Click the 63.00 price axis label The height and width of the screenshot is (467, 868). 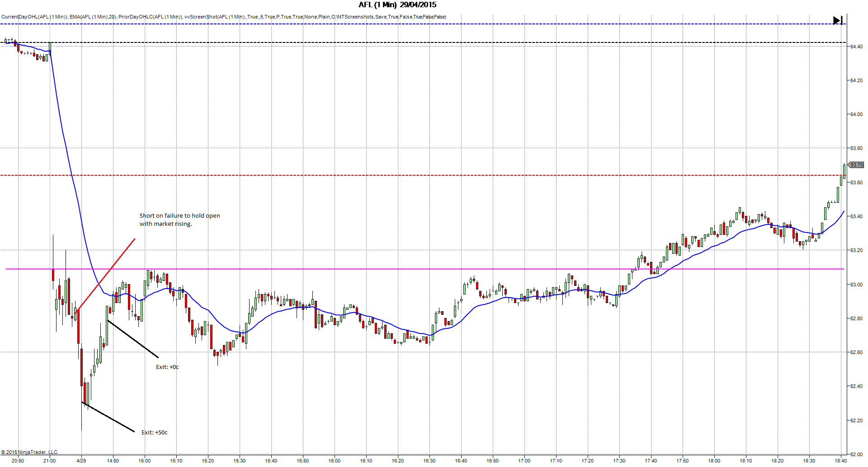[x=856, y=285]
